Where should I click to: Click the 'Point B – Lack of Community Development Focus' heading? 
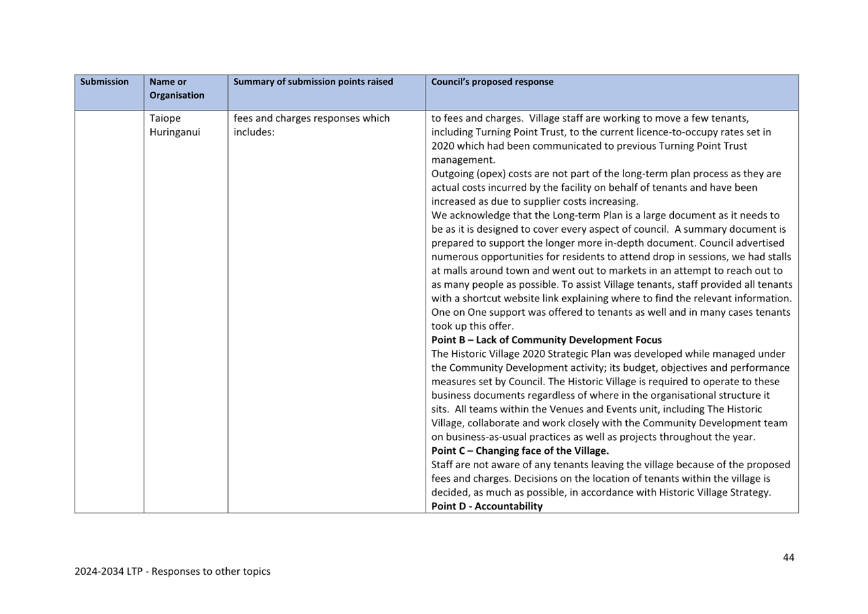click(x=546, y=340)
